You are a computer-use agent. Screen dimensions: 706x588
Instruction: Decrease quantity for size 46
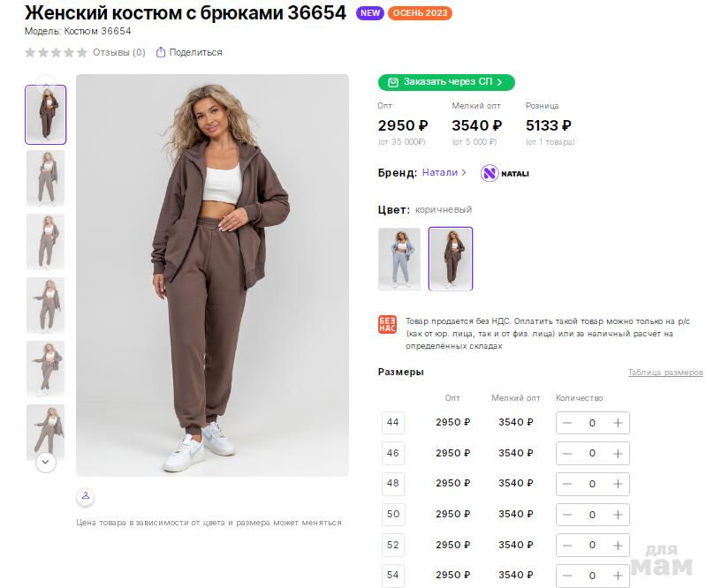tap(567, 454)
